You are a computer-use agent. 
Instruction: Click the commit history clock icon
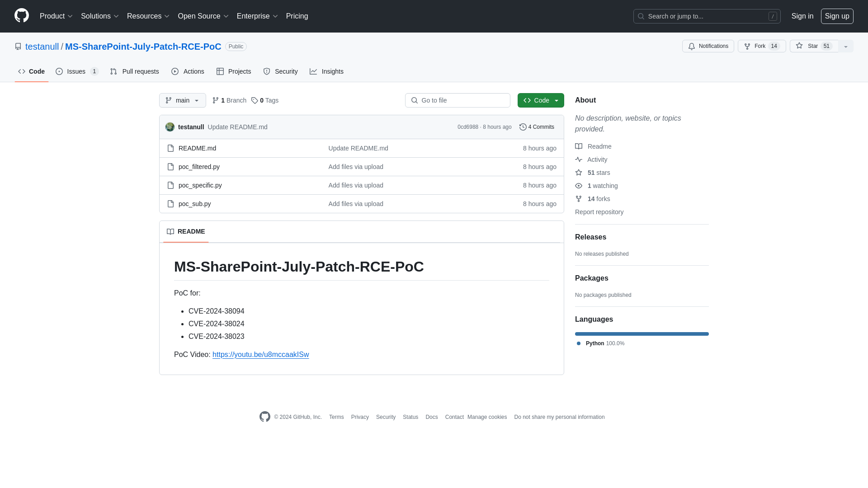[x=523, y=127]
